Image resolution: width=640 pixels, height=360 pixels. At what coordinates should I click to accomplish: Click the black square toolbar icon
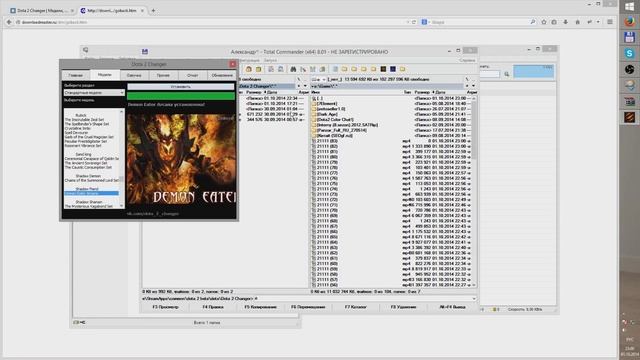coord(383,69)
